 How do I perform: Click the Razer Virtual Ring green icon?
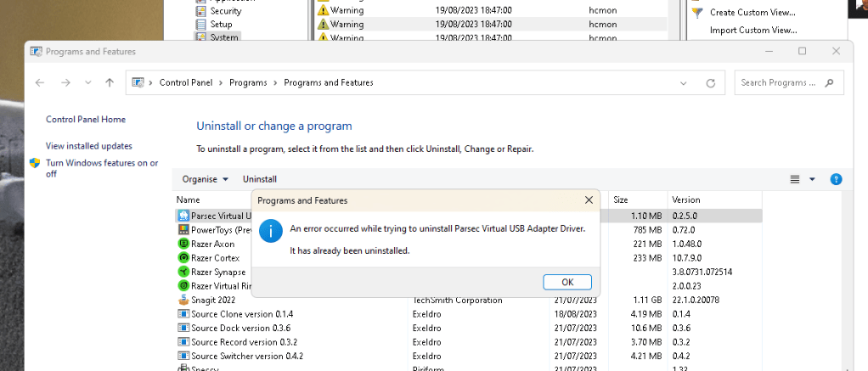coord(183,286)
